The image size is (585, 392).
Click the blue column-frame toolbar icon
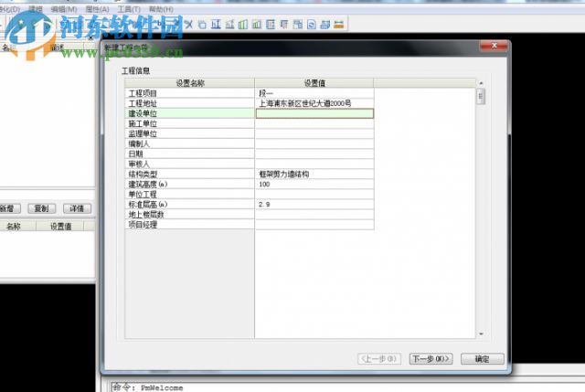click(216, 25)
